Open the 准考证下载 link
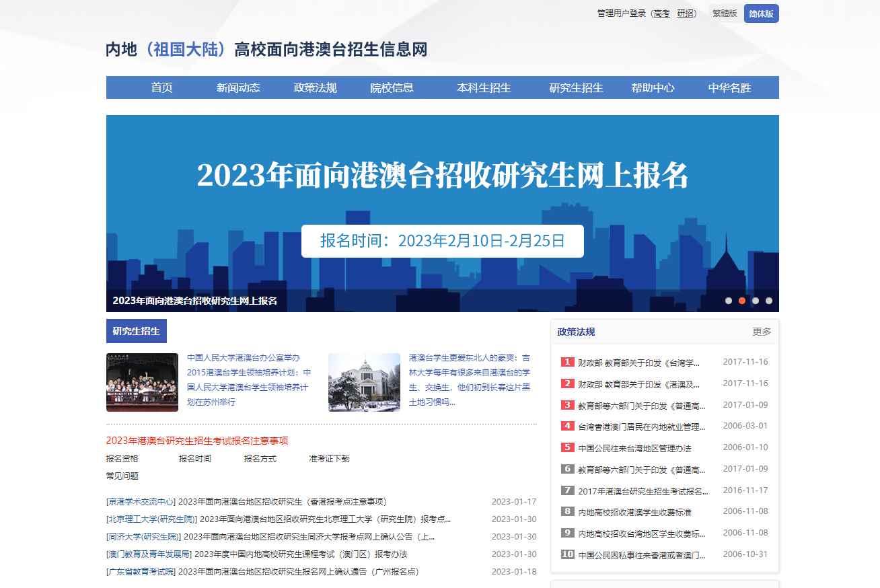 (x=329, y=459)
